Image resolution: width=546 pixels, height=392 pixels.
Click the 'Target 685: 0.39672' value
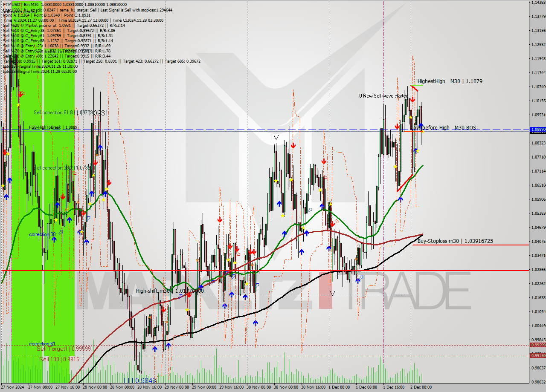[183, 61]
